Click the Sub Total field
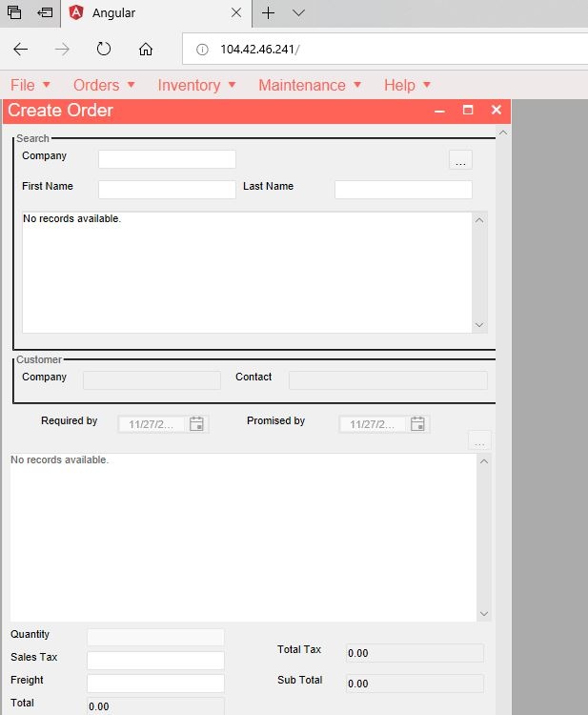This screenshot has width=588, height=715. tap(415, 684)
